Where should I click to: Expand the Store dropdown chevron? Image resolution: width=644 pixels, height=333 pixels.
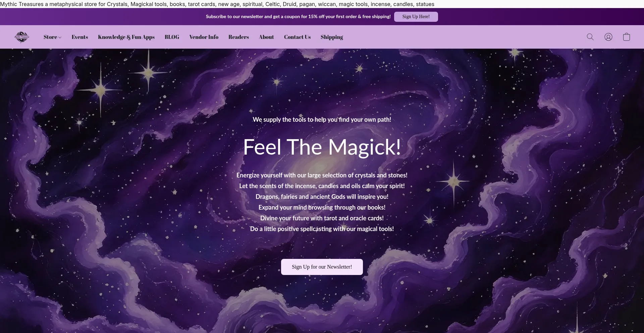point(60,38)
